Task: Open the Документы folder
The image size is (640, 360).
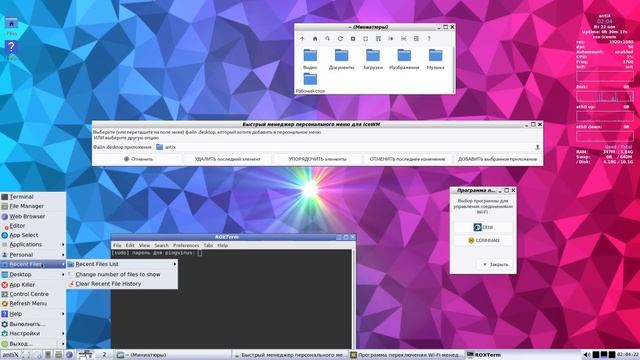Action: (341, 59)
